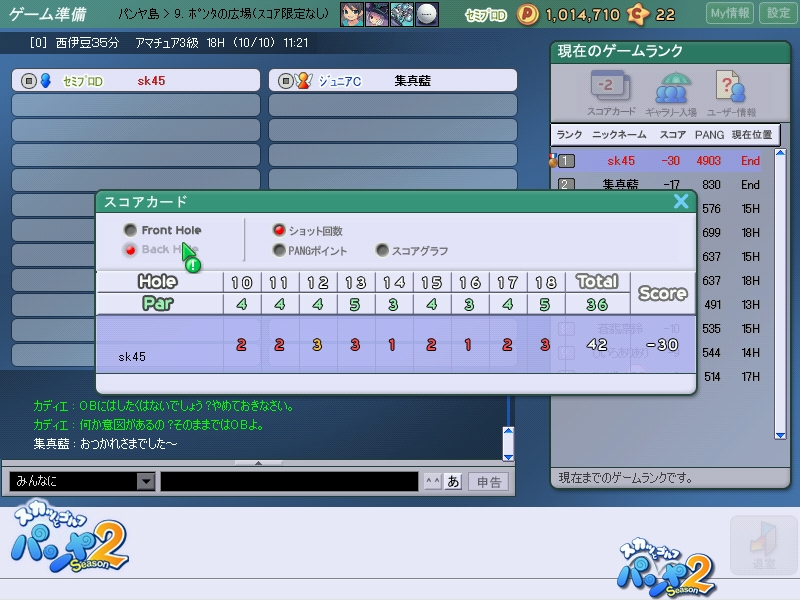Click chat scrollbar down arrow
The image size is (800, 600).
(508, 457)
